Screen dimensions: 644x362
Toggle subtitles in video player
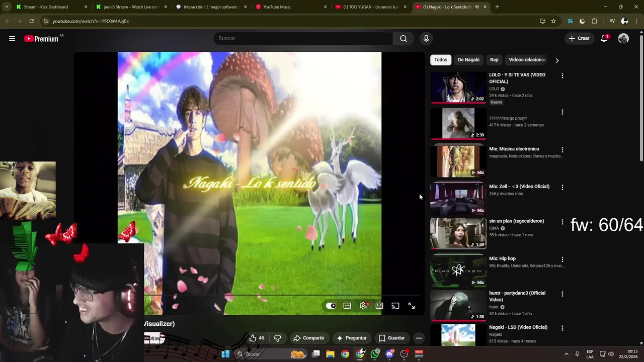[347, 306]
